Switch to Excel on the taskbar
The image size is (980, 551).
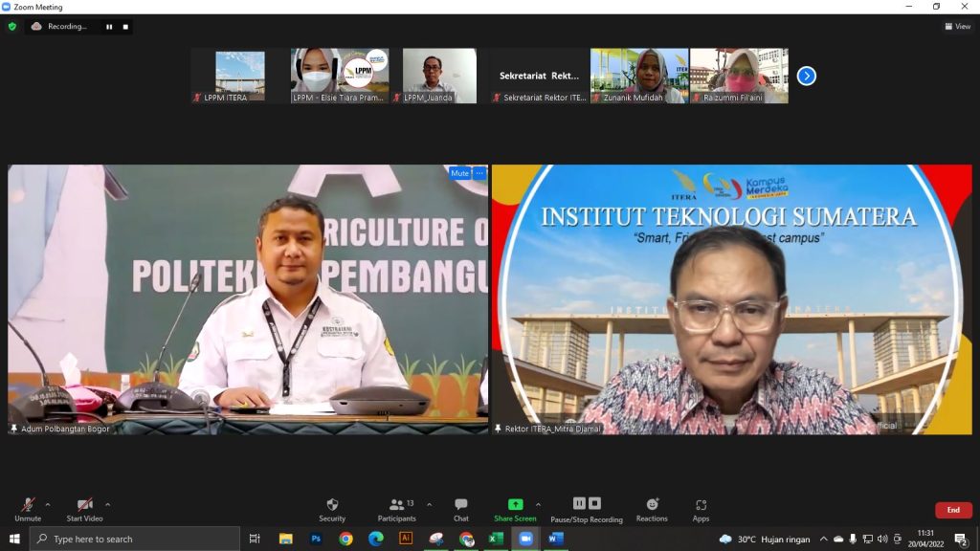(x=496, y=539)
